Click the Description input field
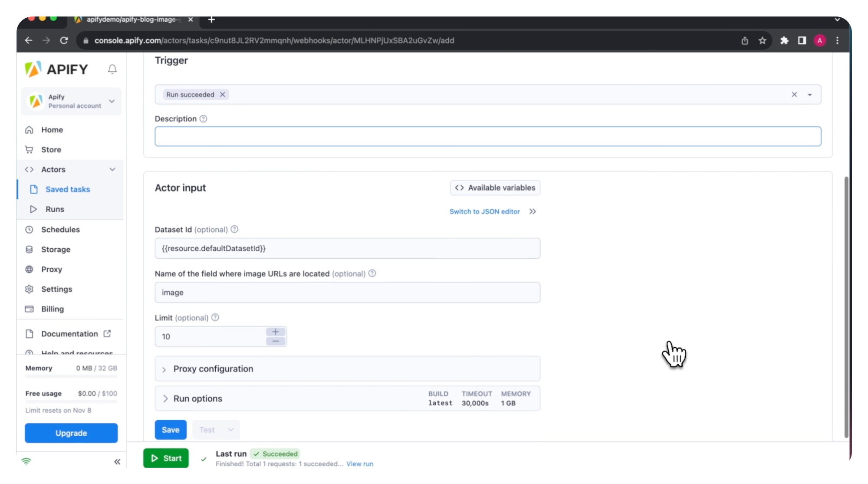Image resolution: width=868 pixels, height=484 pixels. pyautogui.click(x=487, y=136)
